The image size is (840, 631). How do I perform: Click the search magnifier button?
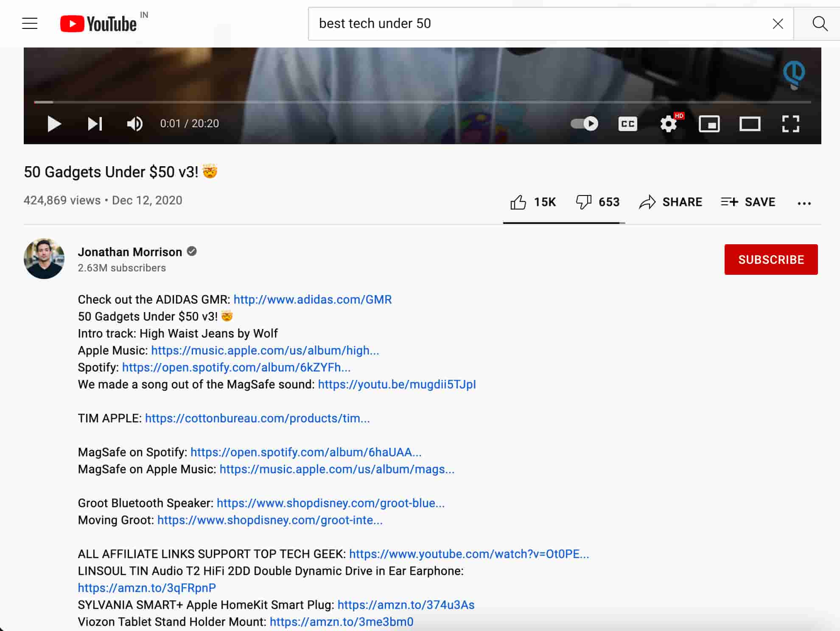point(820,24)
